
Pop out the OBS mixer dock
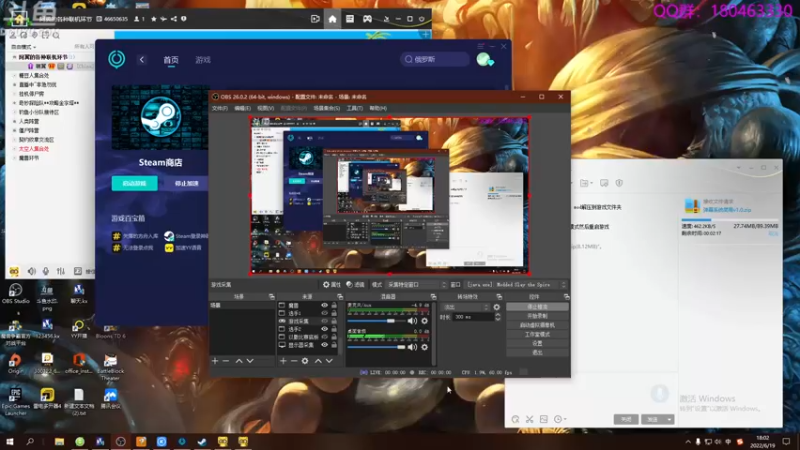click(433, 296)
